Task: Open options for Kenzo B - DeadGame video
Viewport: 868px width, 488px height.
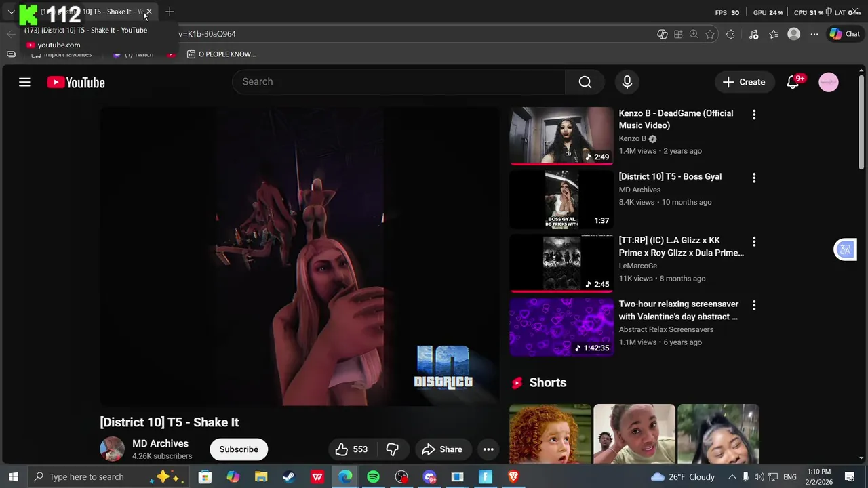Action: [754, 115]
